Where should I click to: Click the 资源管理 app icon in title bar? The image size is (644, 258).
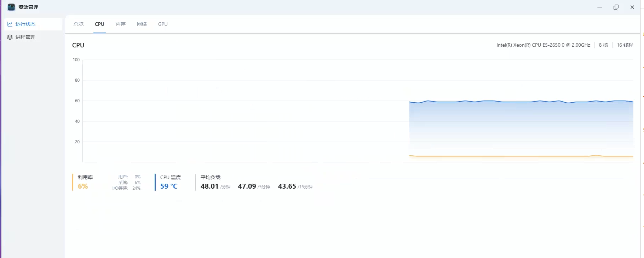point(11,7)
